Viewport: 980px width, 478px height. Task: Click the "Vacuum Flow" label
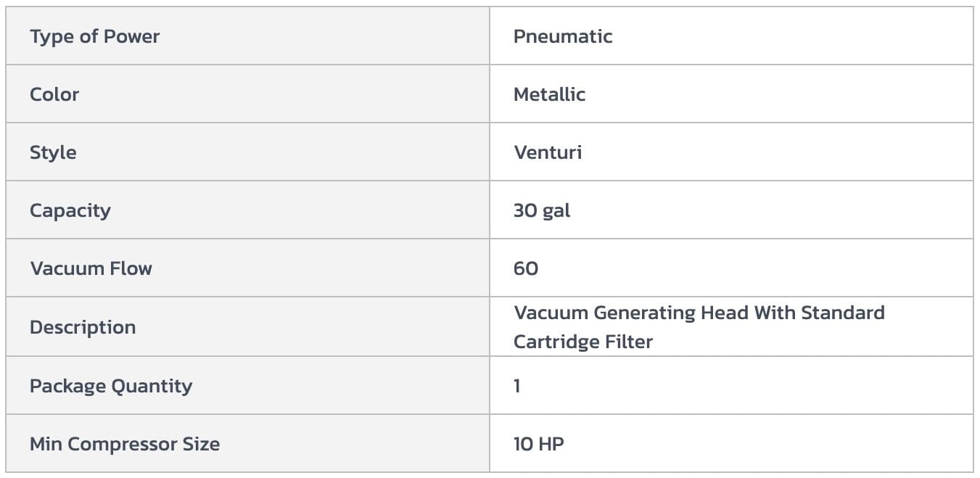tap(91, 268)
